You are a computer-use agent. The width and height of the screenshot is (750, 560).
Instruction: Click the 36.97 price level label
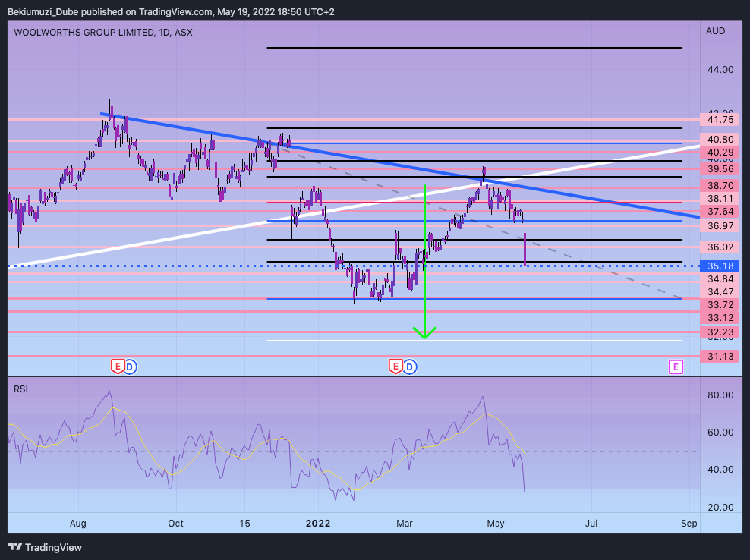pos(720,225)
